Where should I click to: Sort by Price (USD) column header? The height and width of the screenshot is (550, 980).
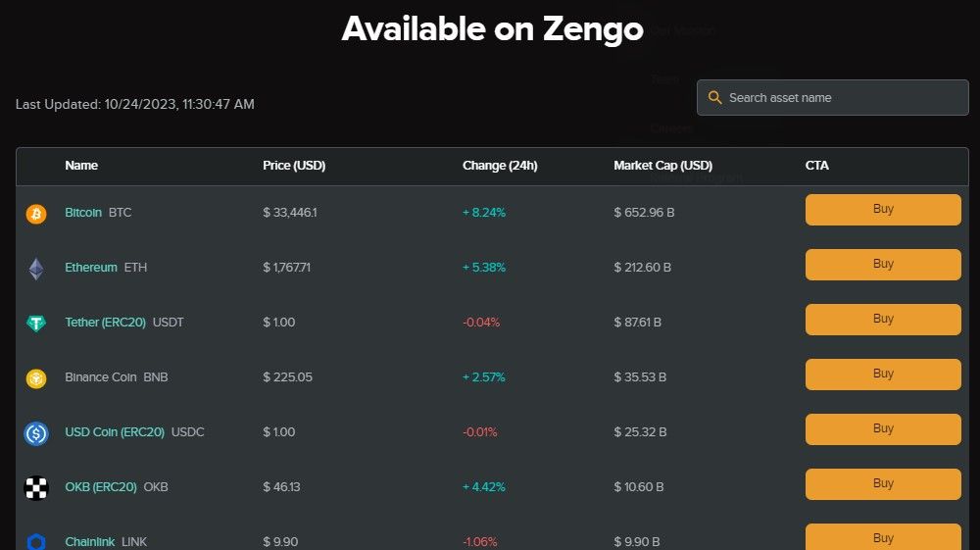coord(294,166)
